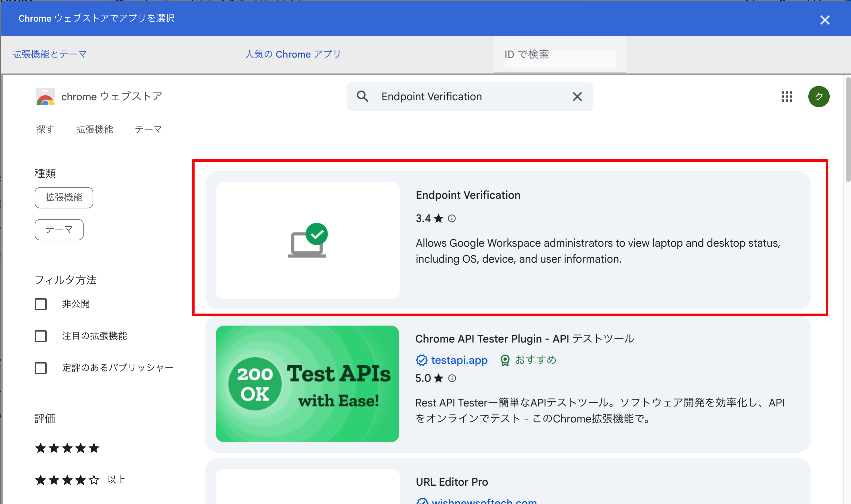Click the おすすめ featured badge icon
Image resolution: width=851 pixels, height=504 pixels.
point(505,360)
